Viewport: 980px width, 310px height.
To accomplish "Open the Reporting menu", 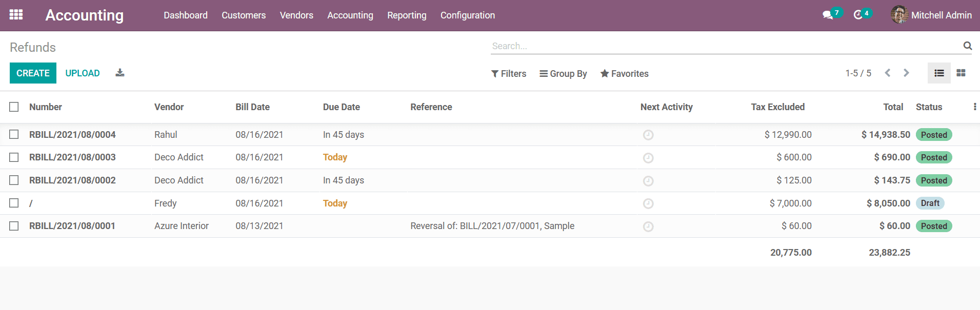I will click(407, 15).
